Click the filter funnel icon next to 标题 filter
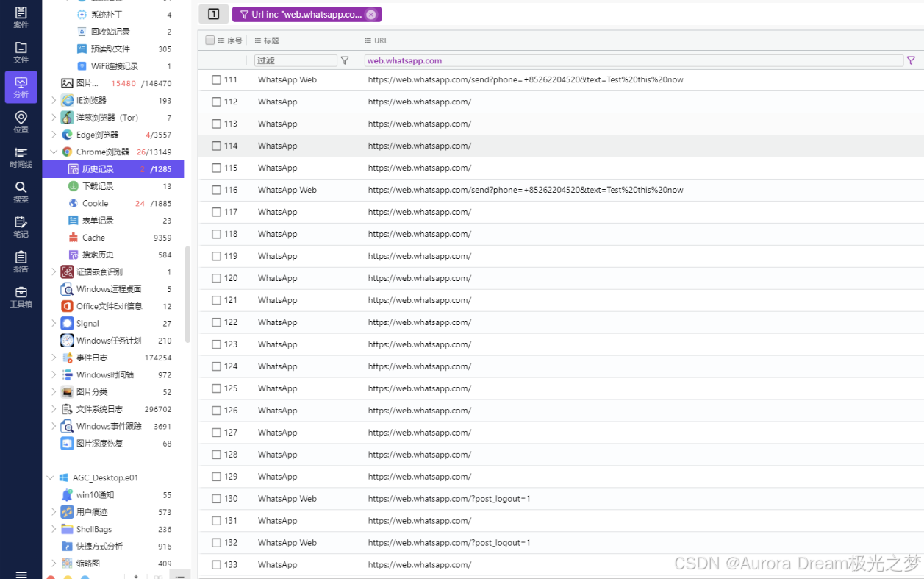The image size is (924, 579). pos(345,60)
